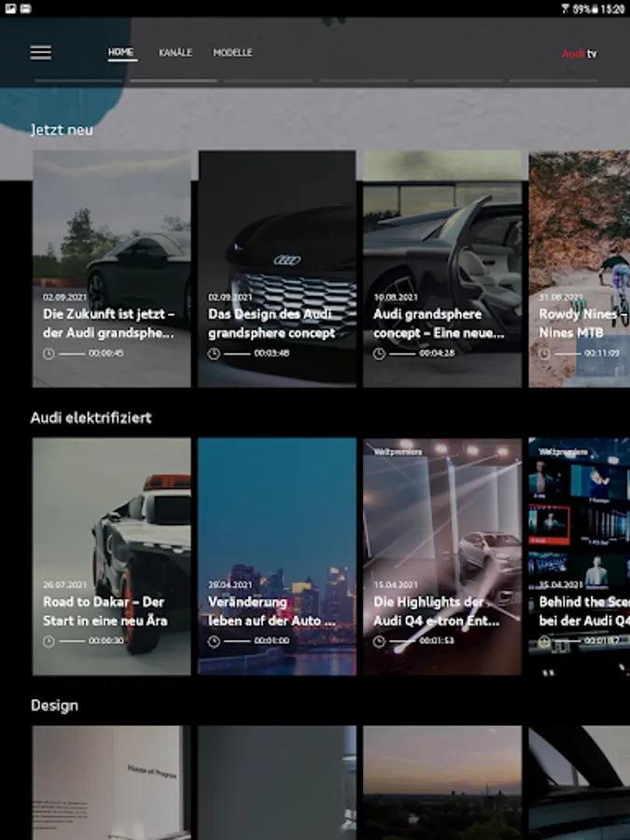Click clock icon next to 00:00:30

pyautogui.click(x=49, y=641)
